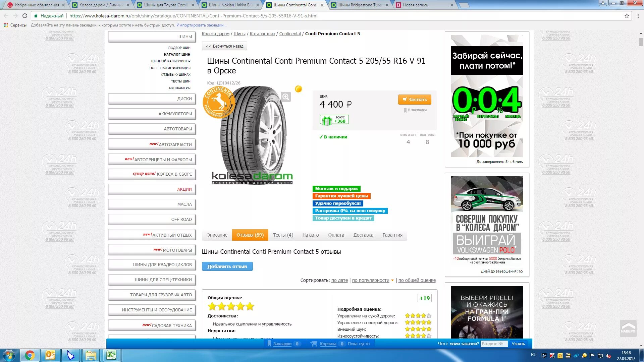Open a new browser tab

(x=464, y=5)
